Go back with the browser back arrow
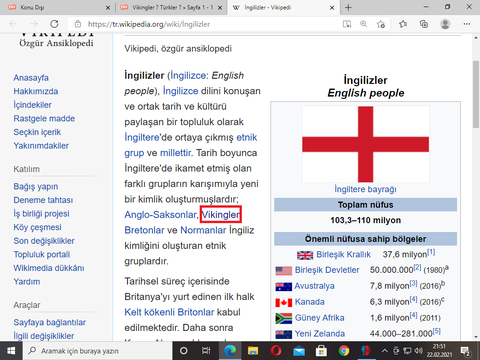Viewport: 480px width, 360px height. tap(13, 24)
